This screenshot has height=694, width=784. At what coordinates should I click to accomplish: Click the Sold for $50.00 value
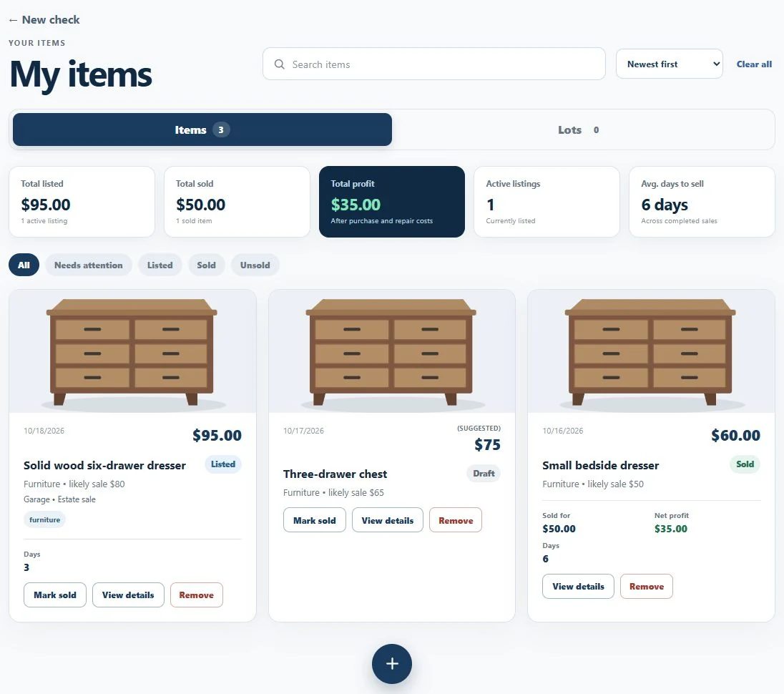[559, 529]
